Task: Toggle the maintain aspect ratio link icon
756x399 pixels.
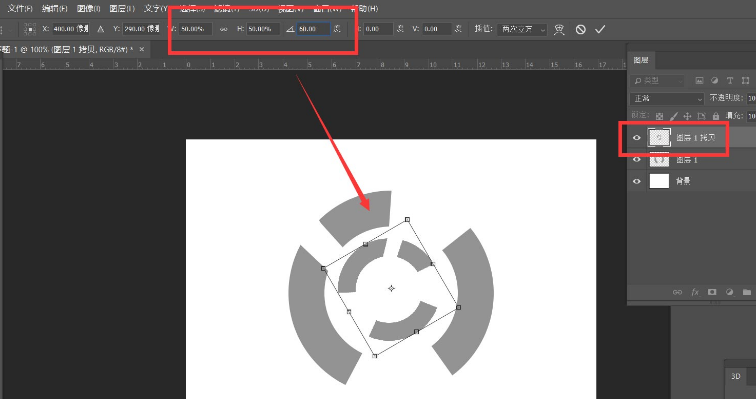Action: click(223, 29)
